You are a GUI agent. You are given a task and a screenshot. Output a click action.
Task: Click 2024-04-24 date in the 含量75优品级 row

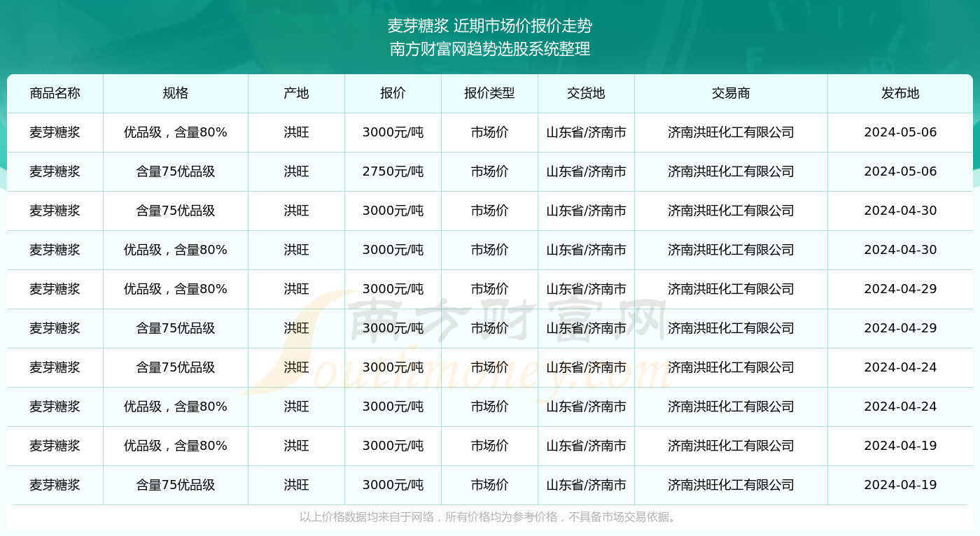(900, 367)
